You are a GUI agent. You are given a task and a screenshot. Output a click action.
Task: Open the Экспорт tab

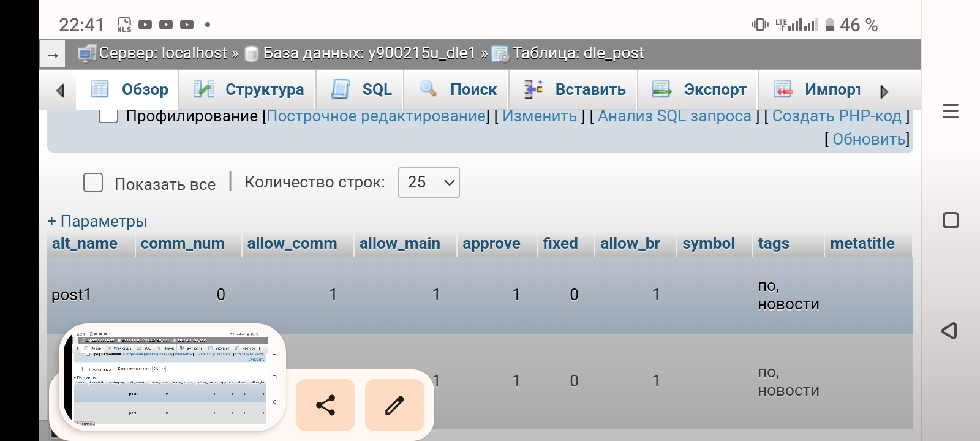(x=699, y=89)
